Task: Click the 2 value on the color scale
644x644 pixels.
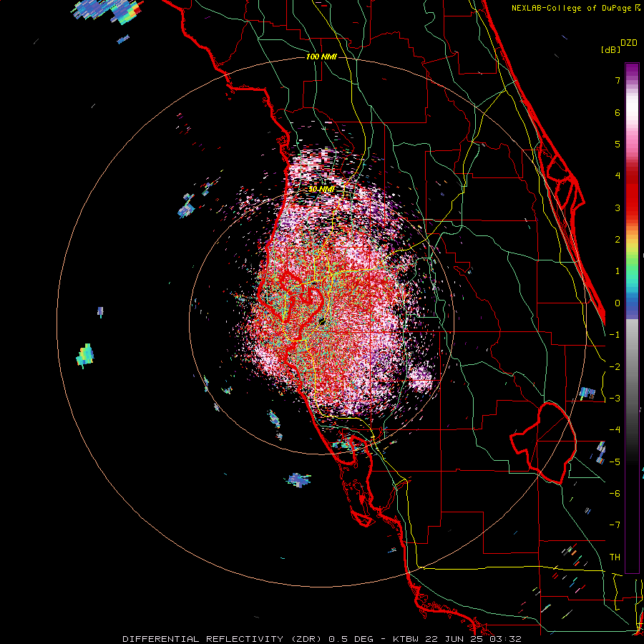Action: pos(618,240)
